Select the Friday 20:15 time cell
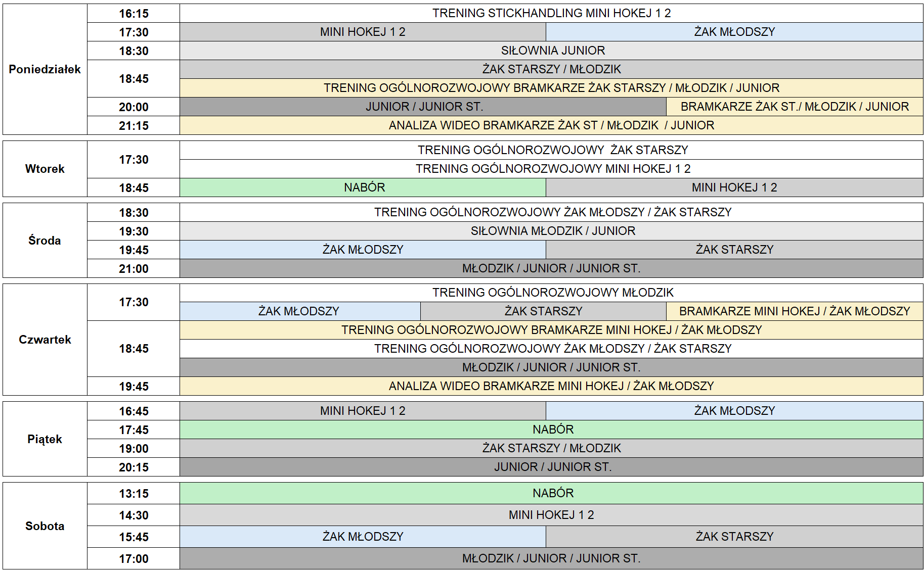The image size is (924, 571). tap(134, 467)
